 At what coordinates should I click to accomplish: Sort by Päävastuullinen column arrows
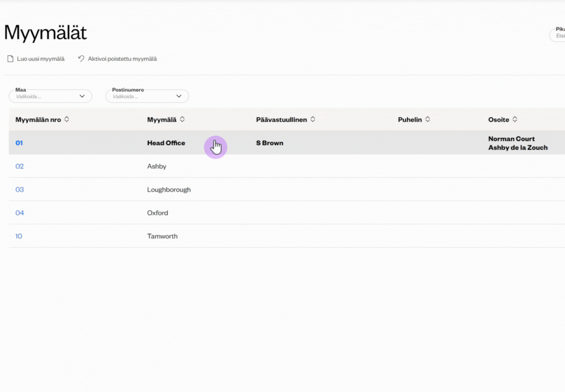point(313,119)
